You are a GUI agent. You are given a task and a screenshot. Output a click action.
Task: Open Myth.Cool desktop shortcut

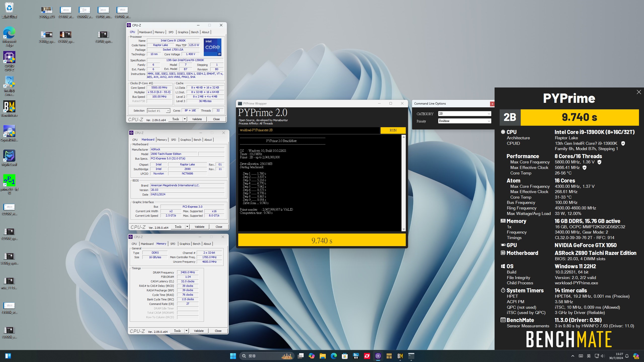point(9,158)
